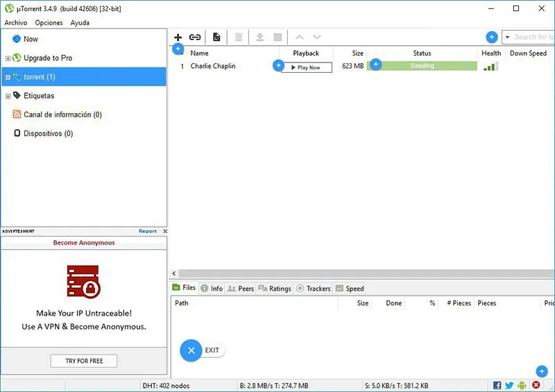Click the TRY FOR FREE button
This screenshot has width=555, height=392.
point(84,361)
